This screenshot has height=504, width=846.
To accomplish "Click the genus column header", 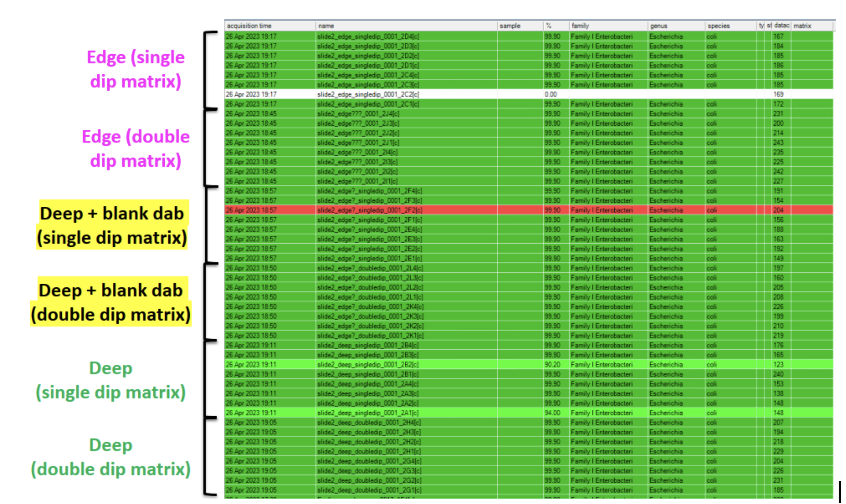I will (x=676, y=25).
